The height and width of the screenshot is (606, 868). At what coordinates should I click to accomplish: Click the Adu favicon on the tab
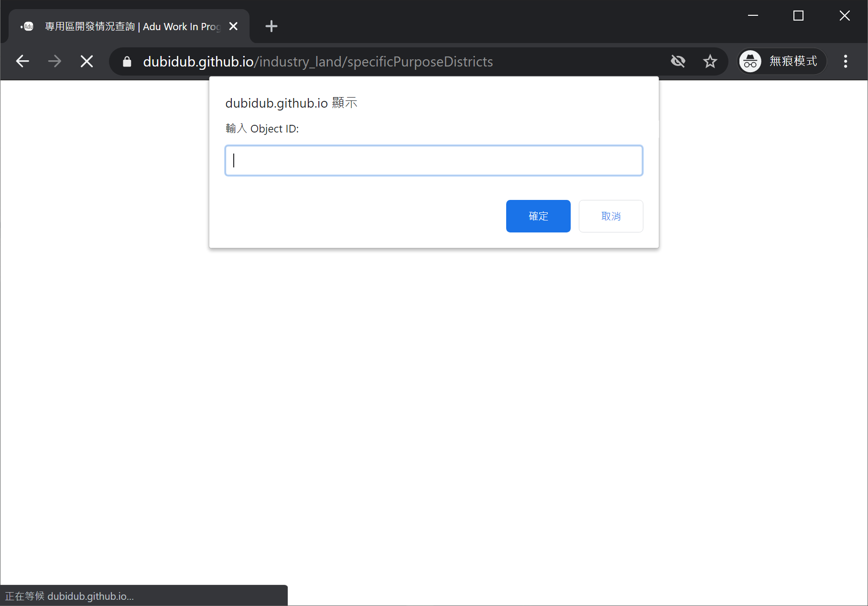pyautogui.click(x=28, y=26)
